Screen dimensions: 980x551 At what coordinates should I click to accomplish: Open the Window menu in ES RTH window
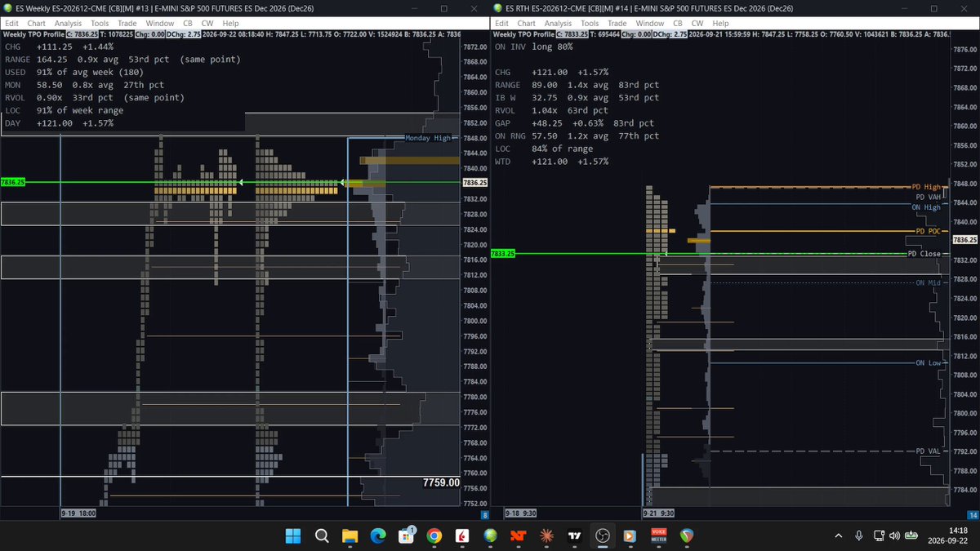(650, 24)
